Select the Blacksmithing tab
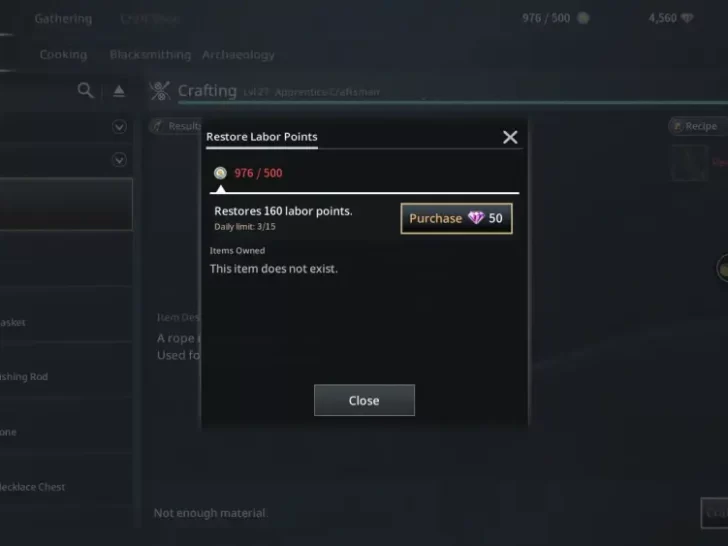 (150, 54)
